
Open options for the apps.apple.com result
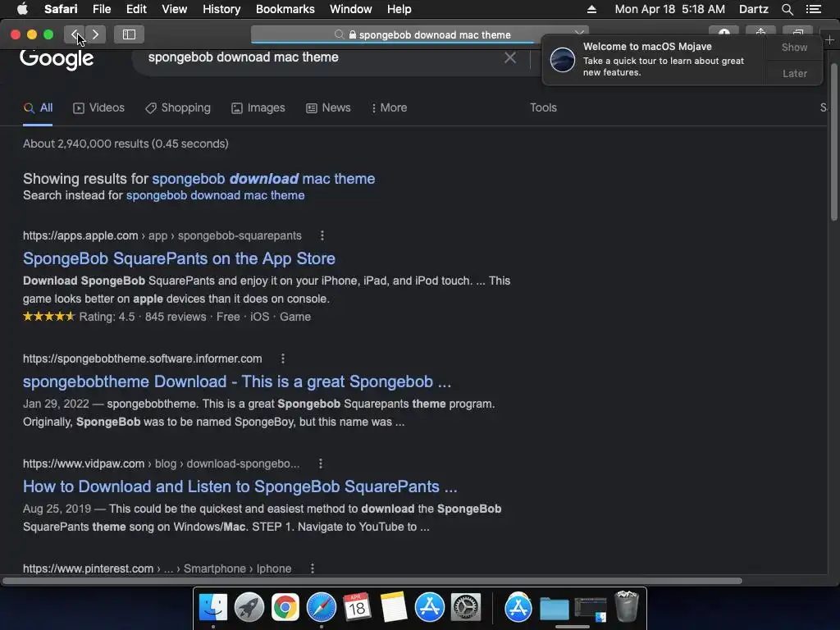(x=322, y=235)
